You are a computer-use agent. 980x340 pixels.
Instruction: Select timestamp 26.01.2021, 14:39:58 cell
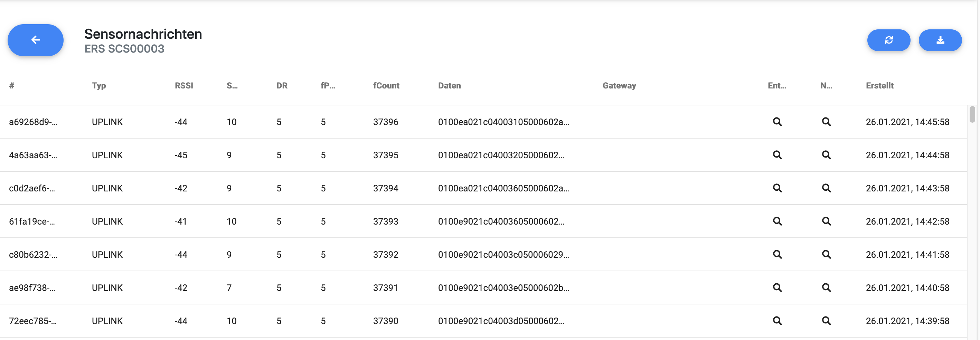(907, 321)
